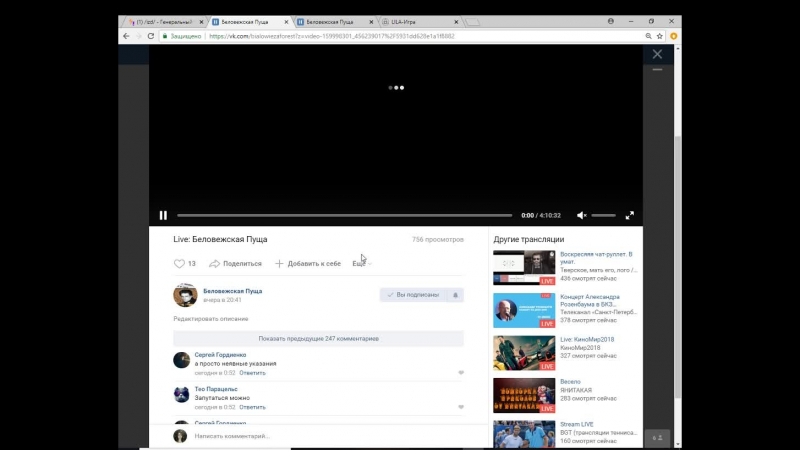
Task: Open Беловежская Пуща community link
Action: (x=233, y=291)
